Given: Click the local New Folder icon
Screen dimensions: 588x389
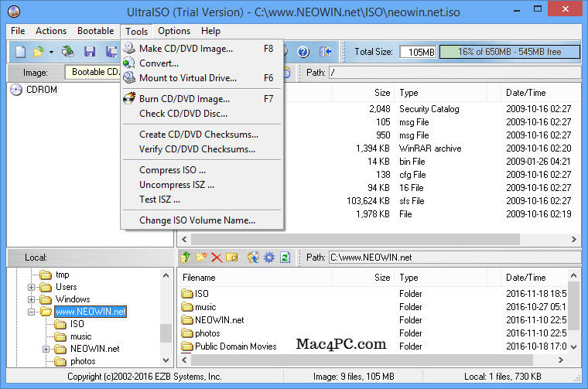Looking at the screenshot, I should tap(201, 258).
